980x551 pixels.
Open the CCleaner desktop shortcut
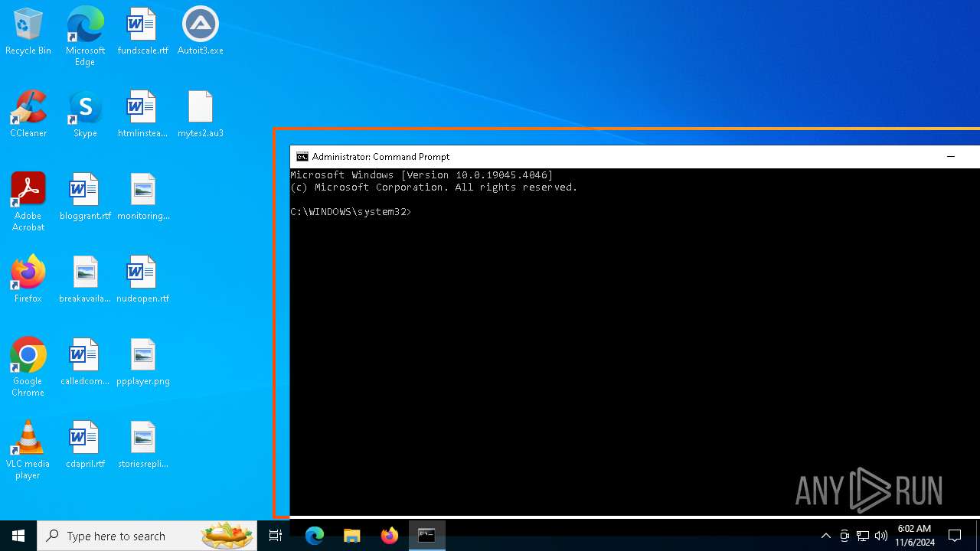pos(28,115)
